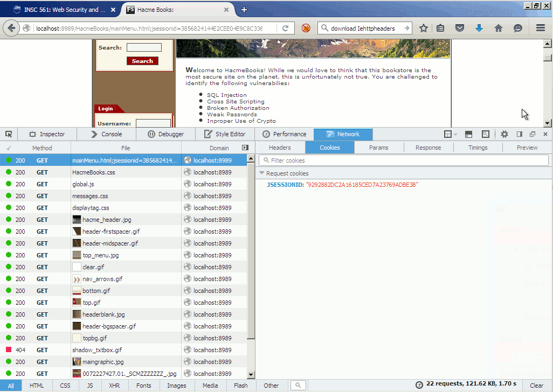Bookmark this page with the star icon
Viewport: 553px width, 392px height.
[x=424, y=28]
